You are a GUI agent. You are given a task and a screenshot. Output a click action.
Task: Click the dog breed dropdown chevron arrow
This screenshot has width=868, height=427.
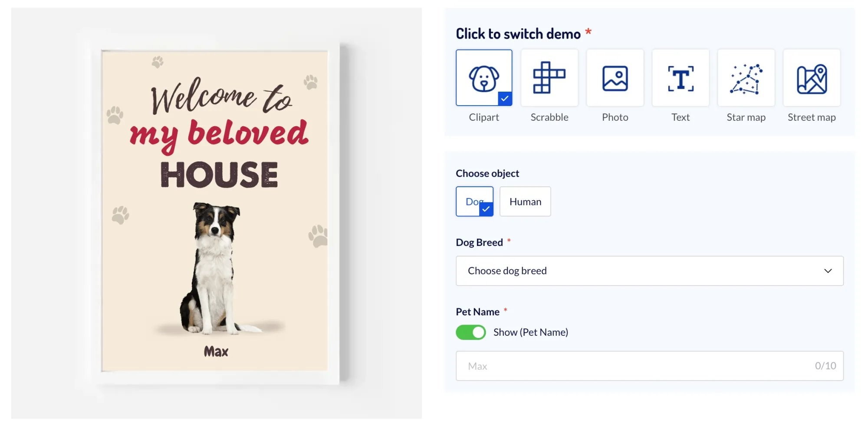click(828, 271)
